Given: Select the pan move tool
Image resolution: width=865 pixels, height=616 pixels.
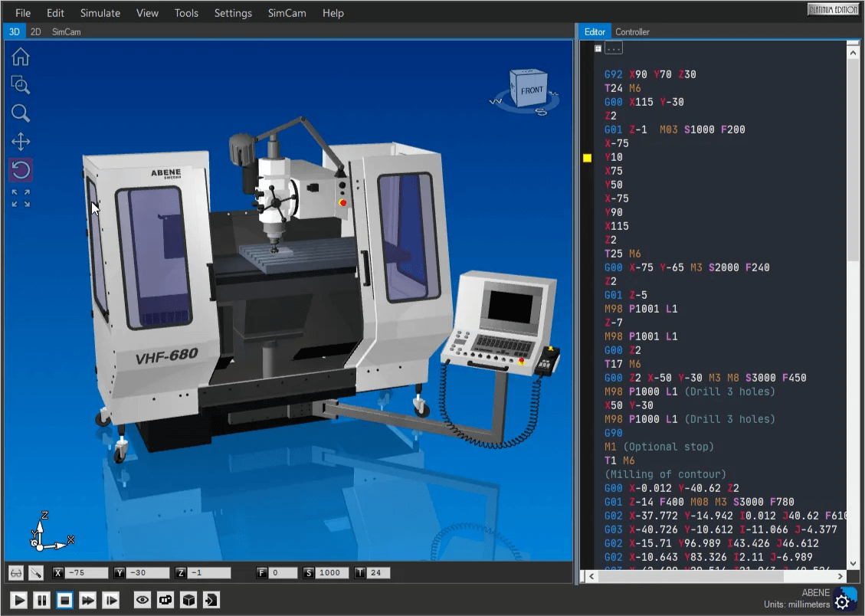Looking at the screenshot, I should pyautogui.click(x=21, y=142).
